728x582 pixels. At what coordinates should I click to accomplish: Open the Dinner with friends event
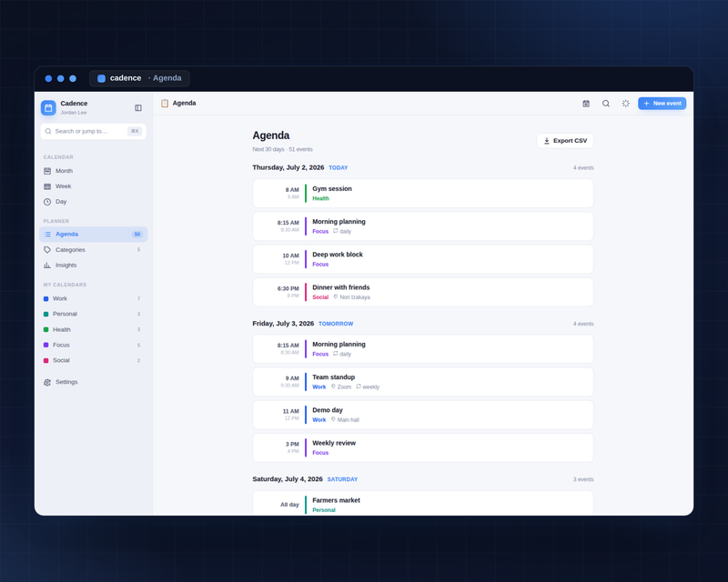pyautogui.click(x=423, y=293)
